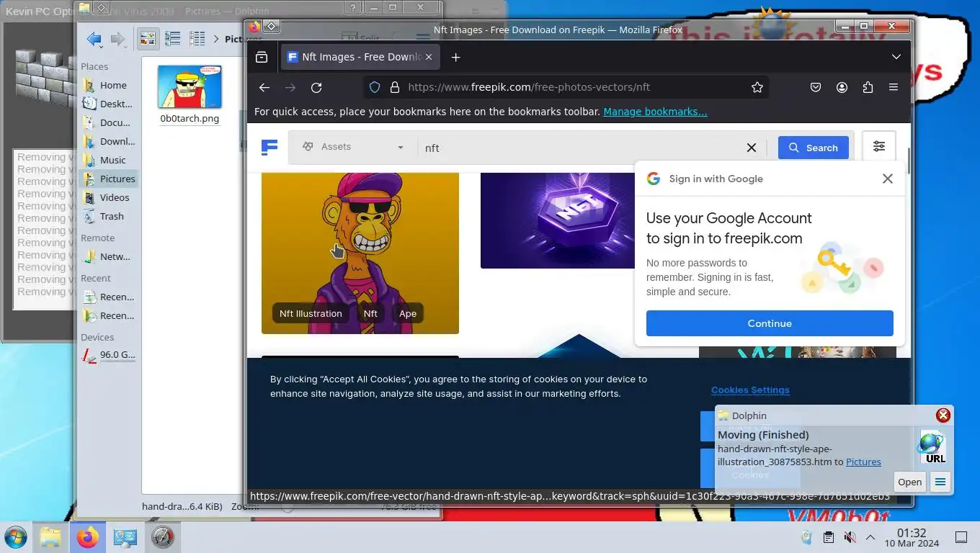
Task: Open a new Firefox tab
Action: click(x=455, y=57)
